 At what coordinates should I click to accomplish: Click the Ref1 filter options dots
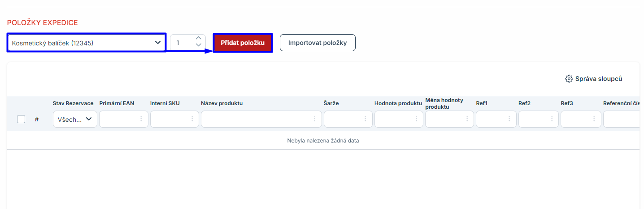(x=509, y=119)
